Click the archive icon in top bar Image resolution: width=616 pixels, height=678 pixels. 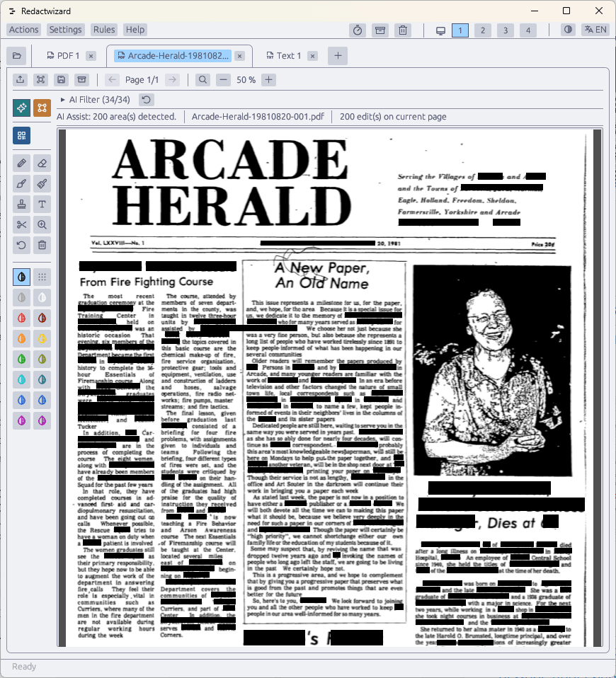pos(380,30)
